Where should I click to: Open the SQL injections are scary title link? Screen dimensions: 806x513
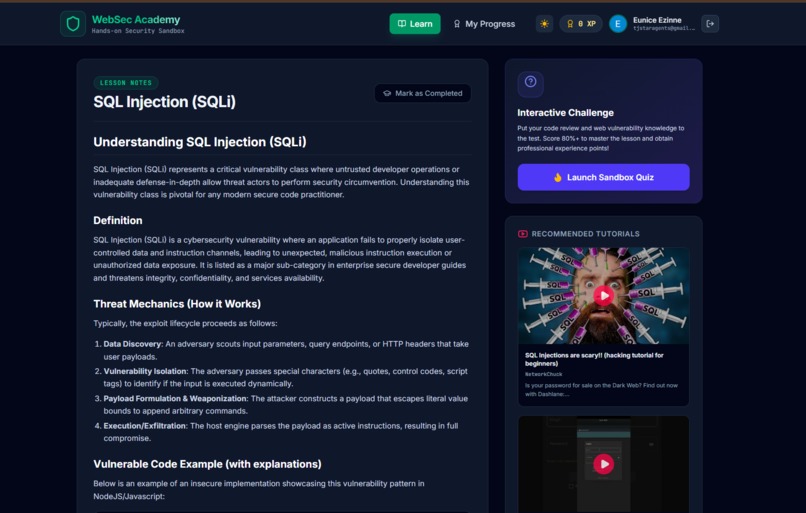click(x=594, y=359)
